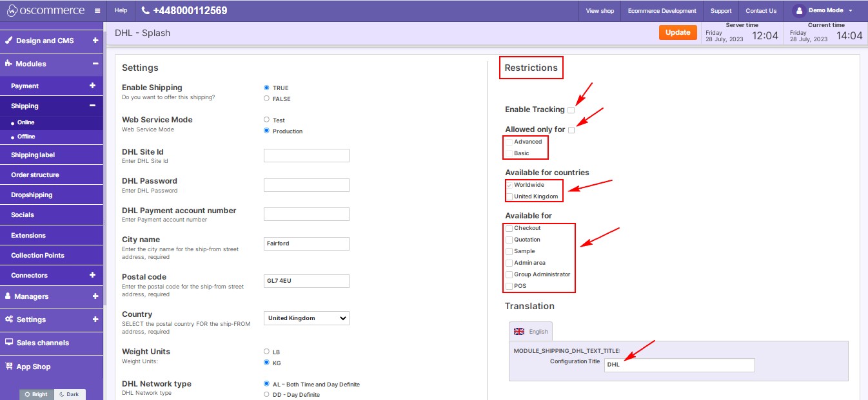Screen dimensions: 868x400
Task: Tick the Checkout availability checkbox
Action: pyautogui.click(x=509, y=229)
